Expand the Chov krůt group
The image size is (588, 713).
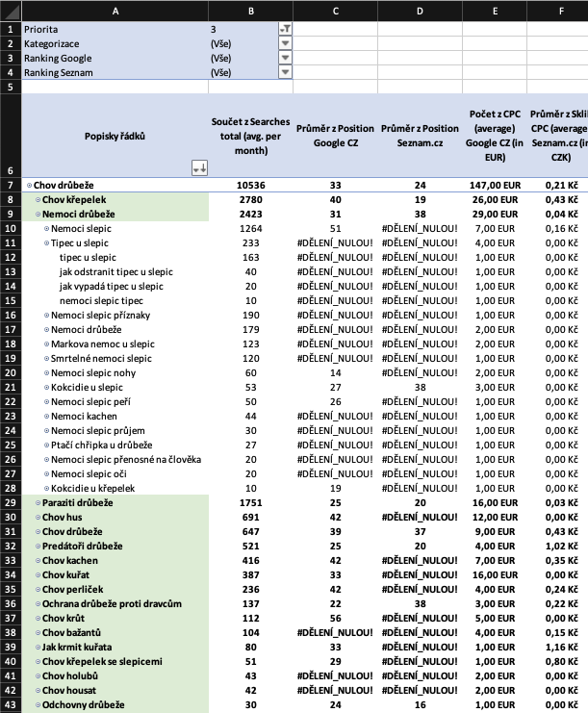pyautogui.click(x=38, y=619)
